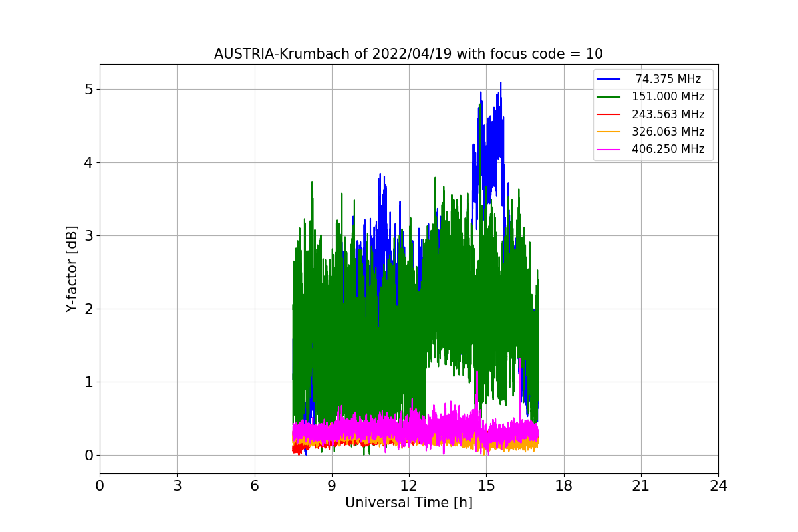The image size is (798, 532).
Task: Click the 151.000 MHz legend label
Action: tap(668, 96)
